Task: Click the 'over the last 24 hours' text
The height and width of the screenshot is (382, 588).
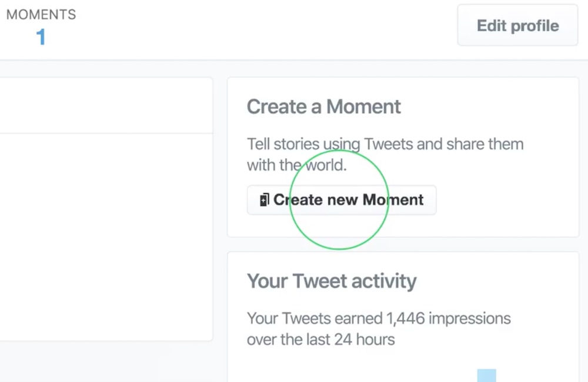Action: pyautogui.click(x=320, y=340)
